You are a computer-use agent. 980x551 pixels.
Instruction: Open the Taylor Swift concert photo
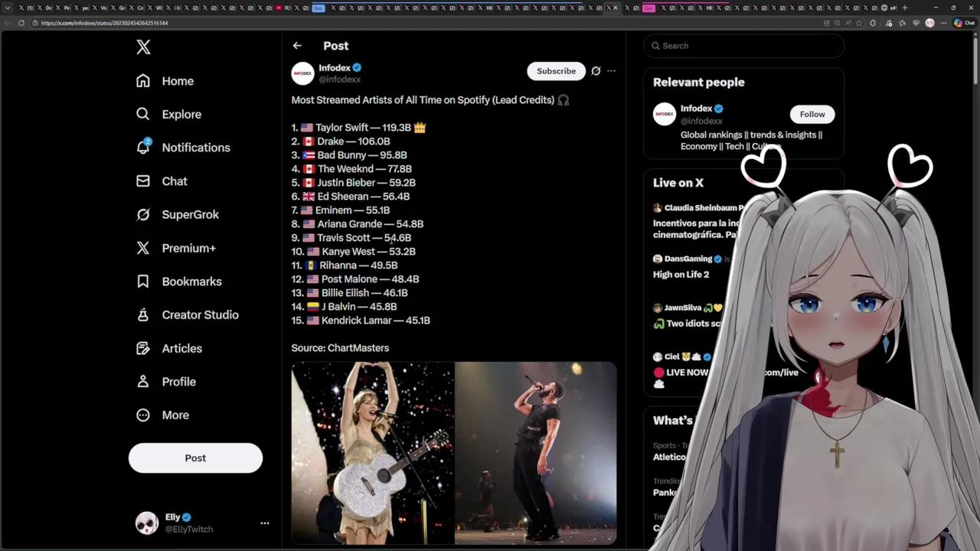coord(372,453)
